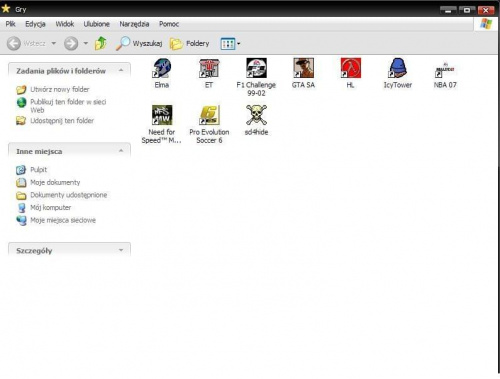This screenshot has height=379, width=500.
Task: Open the Ulubione menu
Action: click(x=97, y=24)
